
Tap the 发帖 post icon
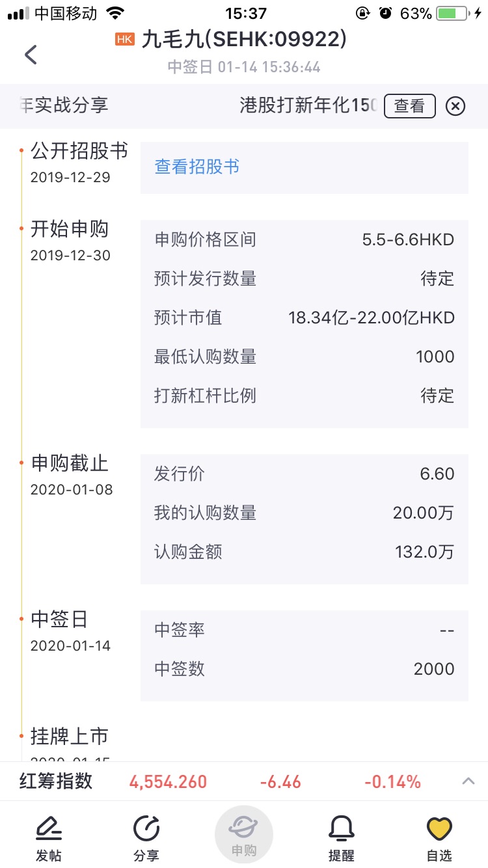[48, 839]
